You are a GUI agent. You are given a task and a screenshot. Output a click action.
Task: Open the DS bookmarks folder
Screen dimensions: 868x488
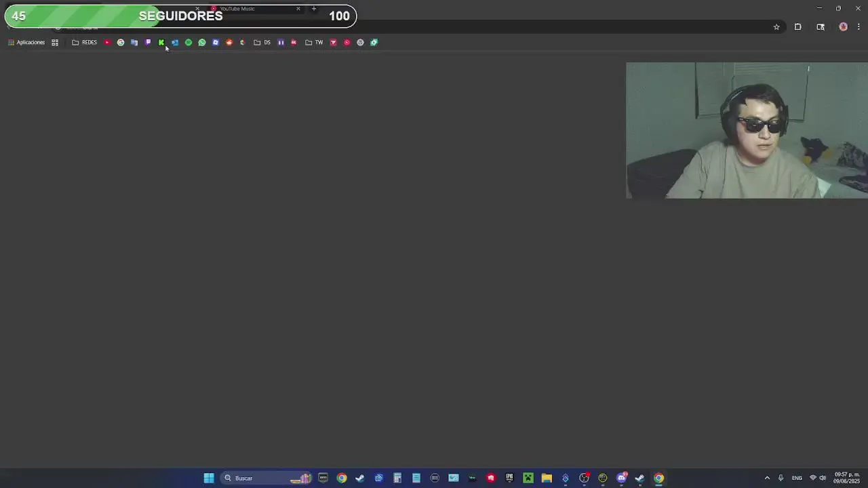pyautogui.click(x=262, y=42)
